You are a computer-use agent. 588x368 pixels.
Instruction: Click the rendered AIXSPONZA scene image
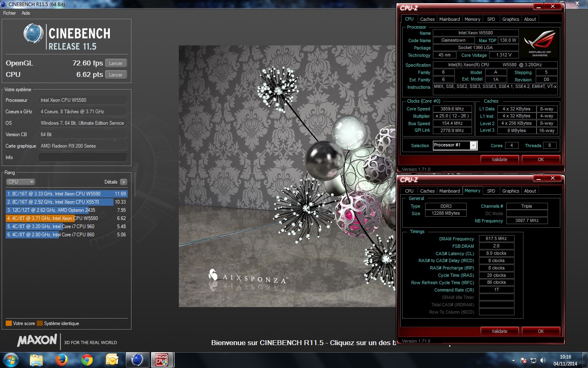tap(287, 176)
